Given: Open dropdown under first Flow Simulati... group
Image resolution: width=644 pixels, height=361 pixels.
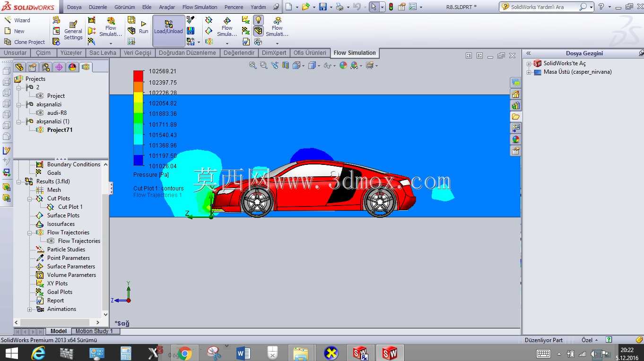Looking at the screenshot, I should point(111,43).
